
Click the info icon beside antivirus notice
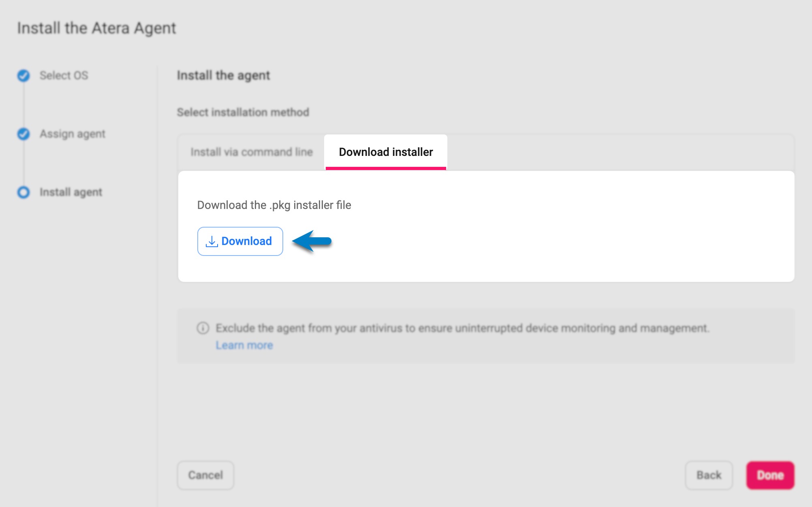click(203, 328)
